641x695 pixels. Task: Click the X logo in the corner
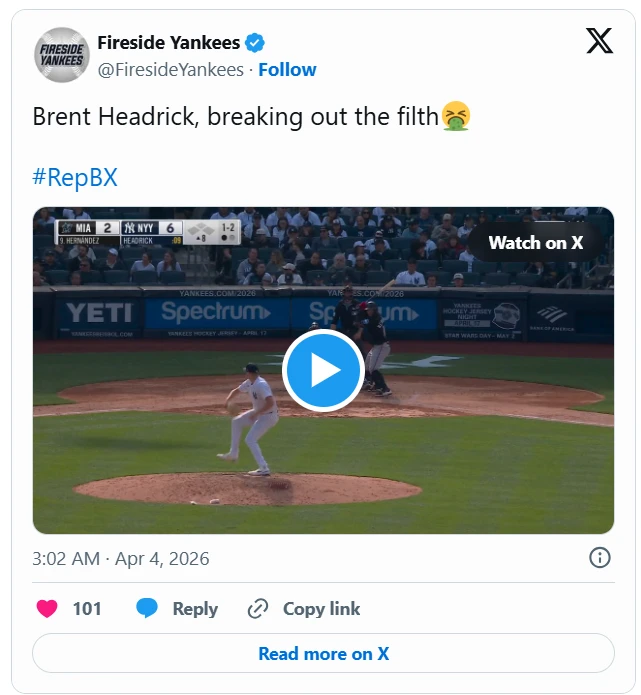pos(599,41)
